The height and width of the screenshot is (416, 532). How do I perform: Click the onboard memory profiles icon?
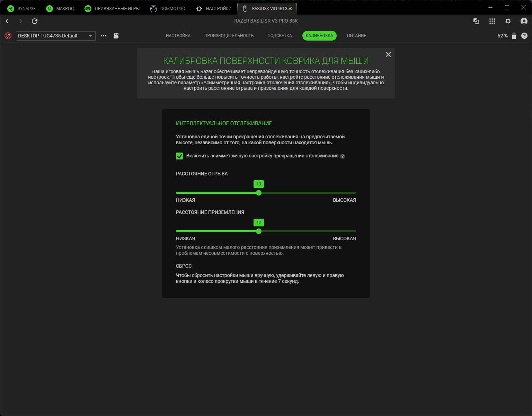[x=116, y=36]
